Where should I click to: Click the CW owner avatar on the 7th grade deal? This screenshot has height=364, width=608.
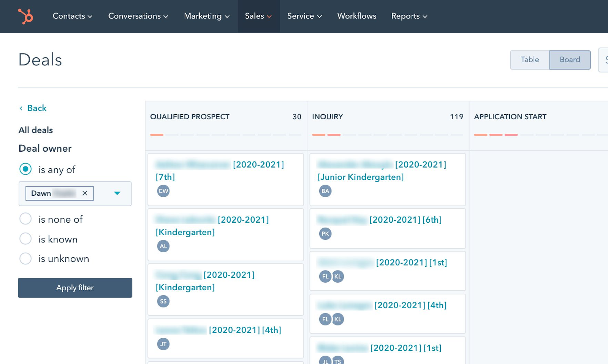click(163, 191)
